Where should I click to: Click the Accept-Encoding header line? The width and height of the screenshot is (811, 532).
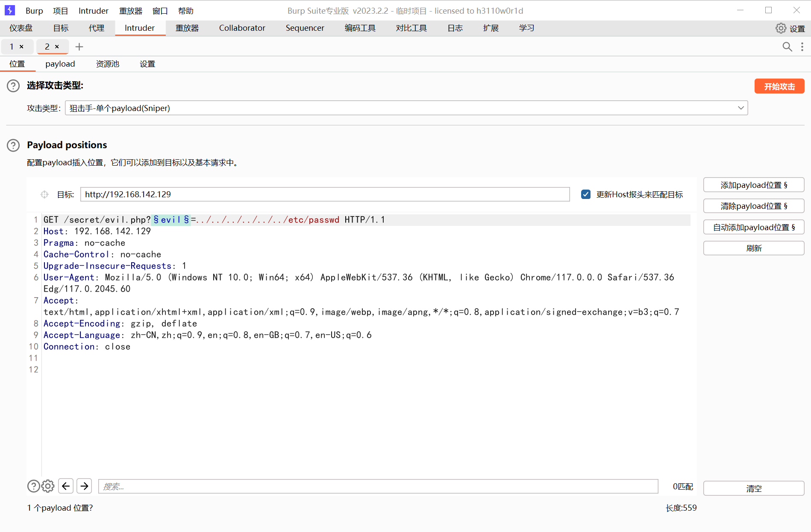pyautogui.click(x=120, y=324)
